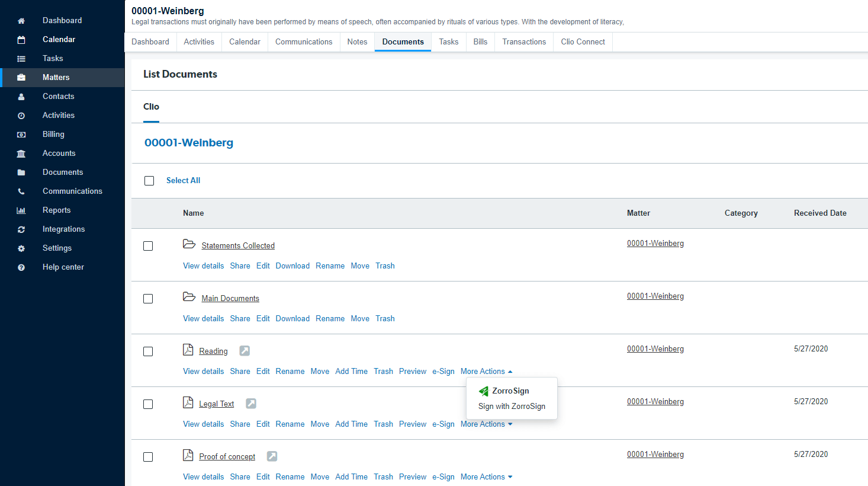Select the Clio sub-tab
This screenshot has height=486, width=868.
click(151, 107)
